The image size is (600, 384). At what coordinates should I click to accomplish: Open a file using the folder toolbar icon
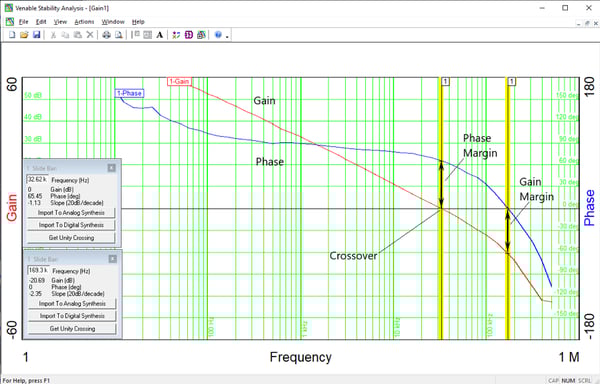pos(24,35)
